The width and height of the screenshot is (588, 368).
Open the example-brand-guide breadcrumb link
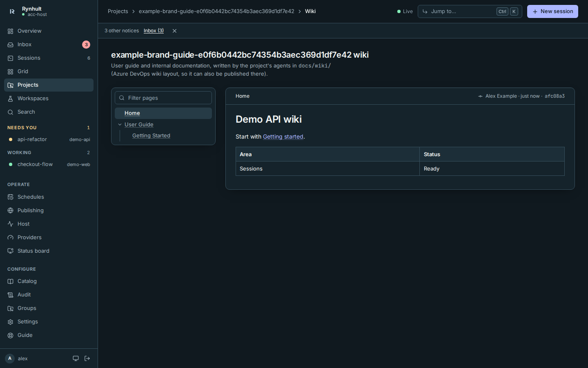(x=216, y=11)
